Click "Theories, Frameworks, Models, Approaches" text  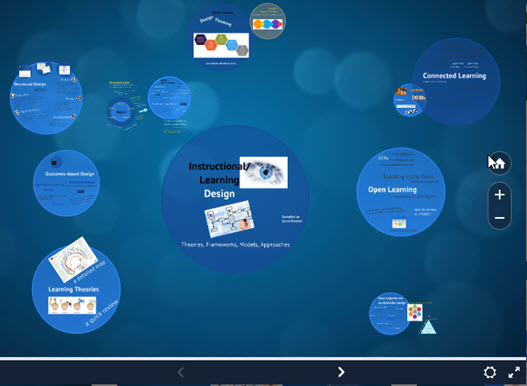point(235,244)
